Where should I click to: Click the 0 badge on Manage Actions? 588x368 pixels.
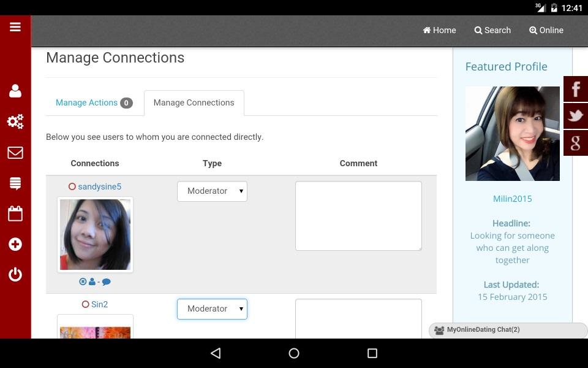pyautogui.click(x=126, y=103)
